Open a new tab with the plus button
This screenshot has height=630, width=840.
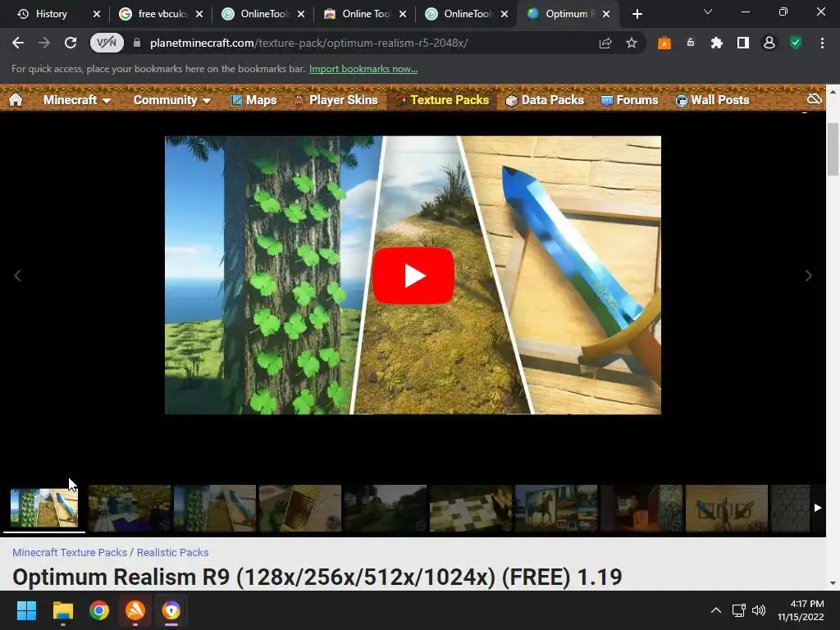click(x=637, y=14)
